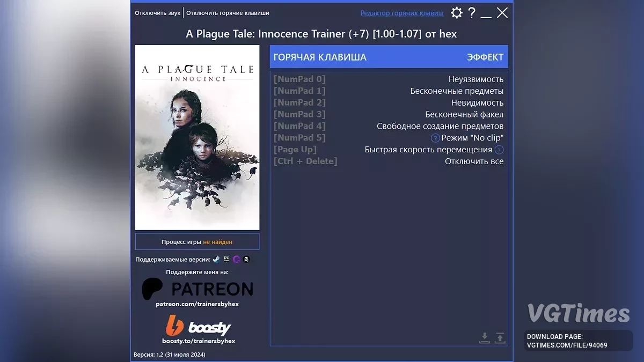644x362 pixels.
Task: Open Редактор горячих клавиш link
Action: (x=402, y=13)
